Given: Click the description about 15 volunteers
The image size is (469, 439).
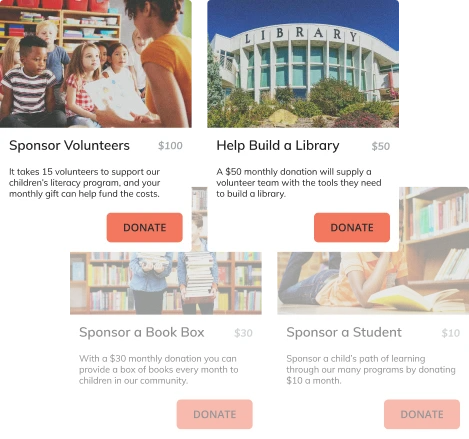Looking at the screenshot, I should click(85, 183).
